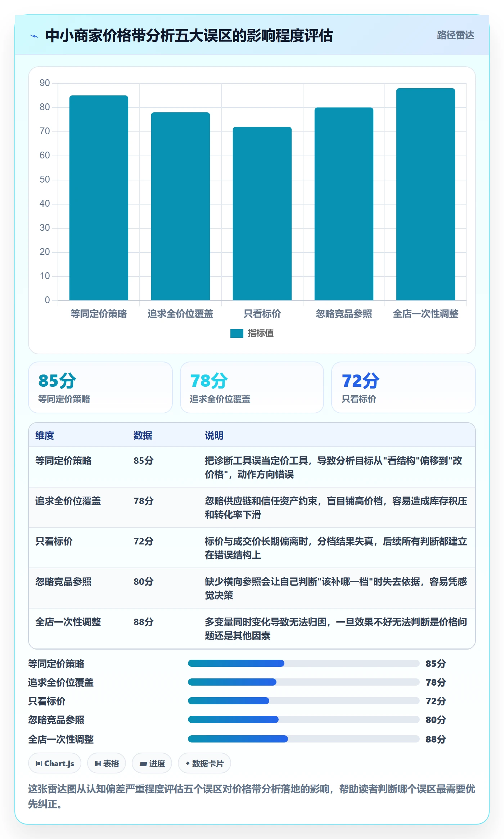Click the 指标值 legend label

point(260,333)
